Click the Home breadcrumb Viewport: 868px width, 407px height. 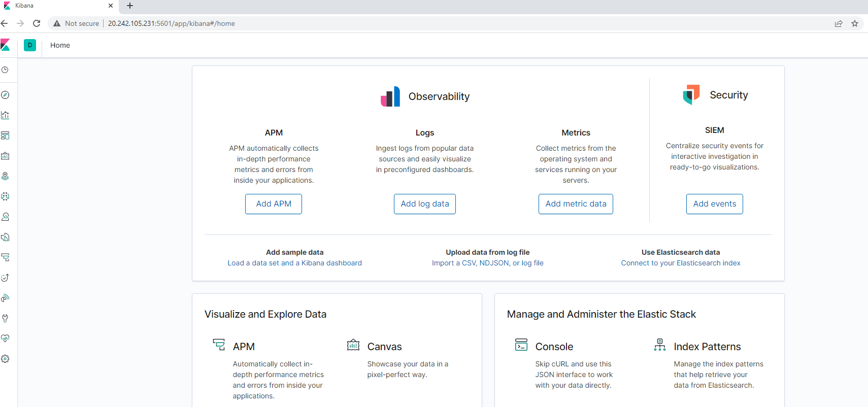coord(60,45)
